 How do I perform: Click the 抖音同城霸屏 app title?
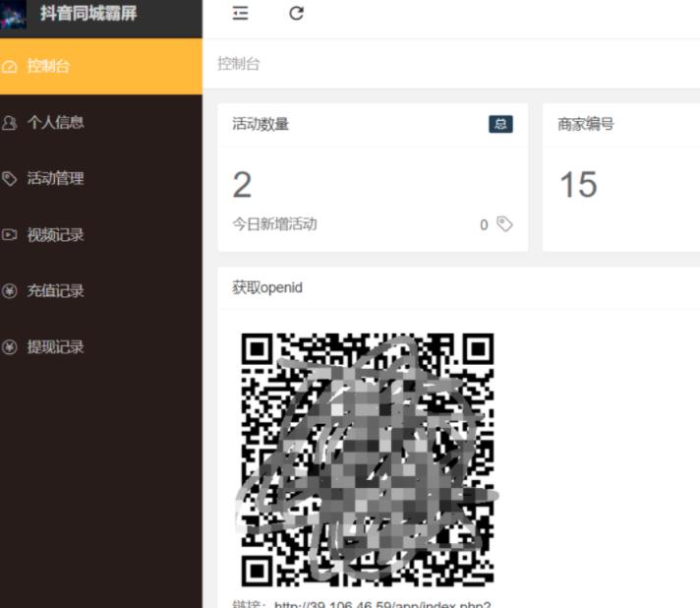(x=87, y=14)
